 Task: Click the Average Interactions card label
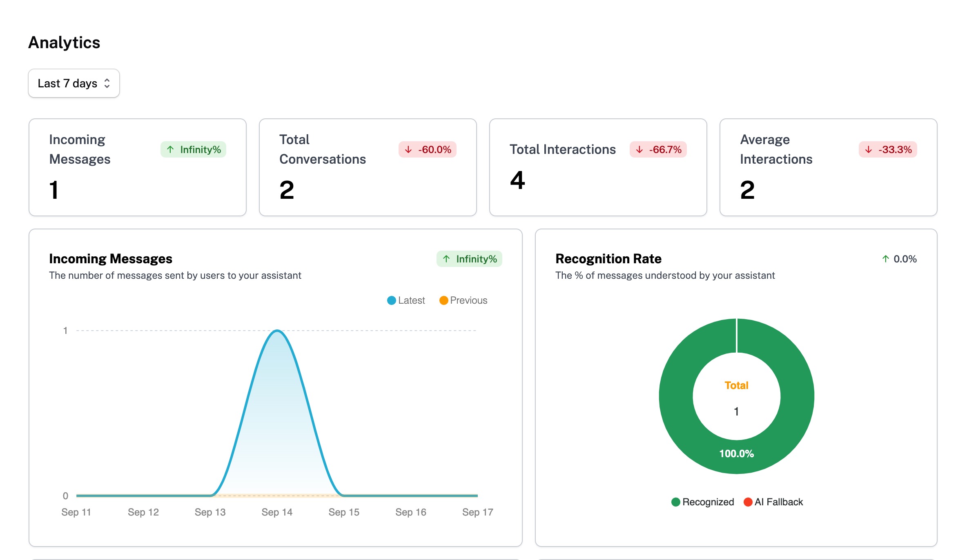click(x=776, y=149)
